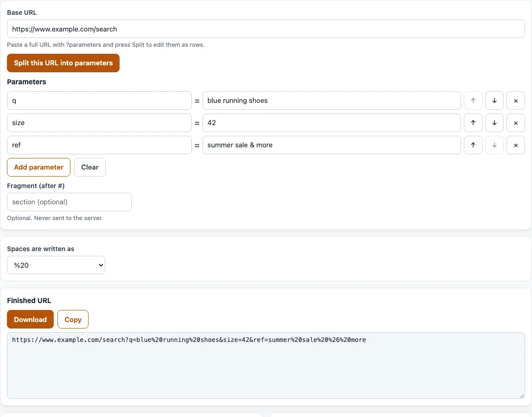Move the q parameter up
Screen dimensions: 532x417
coord(473,101)
